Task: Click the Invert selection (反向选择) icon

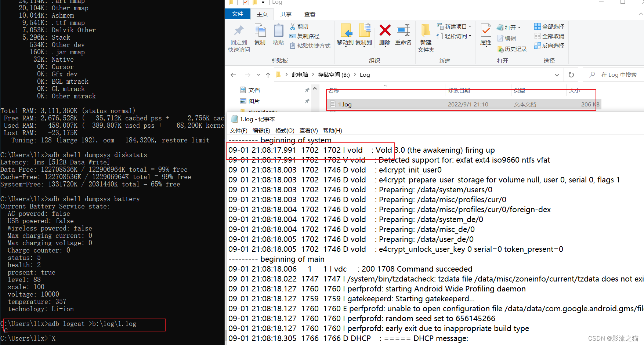Action: 550,46
